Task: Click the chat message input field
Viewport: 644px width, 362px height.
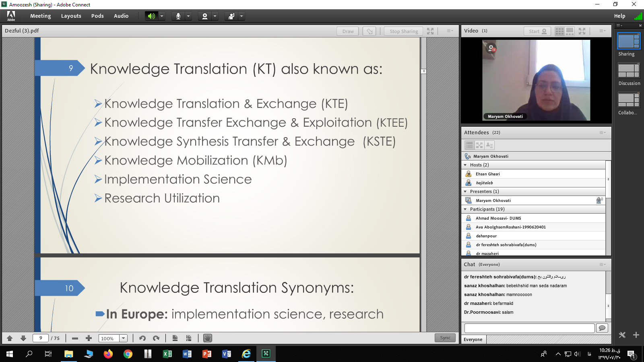Action: pos(529,328)
